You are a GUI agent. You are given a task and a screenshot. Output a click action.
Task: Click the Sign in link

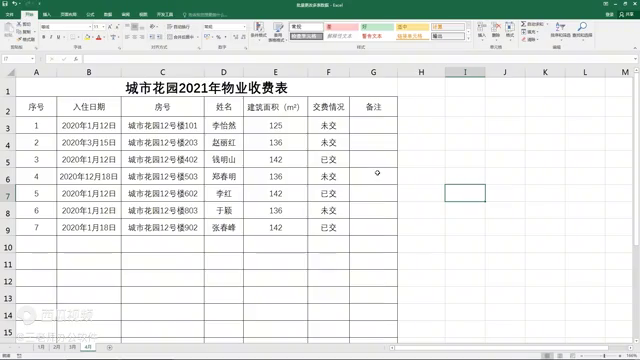click(x=609, y=14)
